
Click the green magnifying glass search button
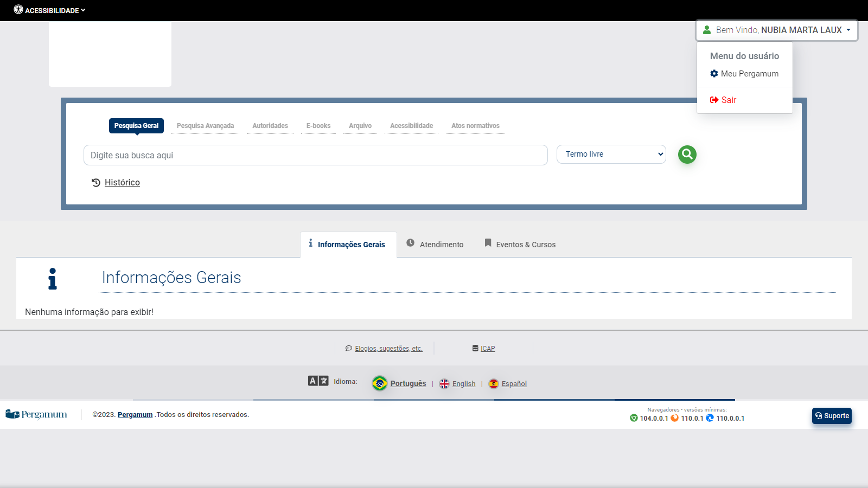point(687,155)
